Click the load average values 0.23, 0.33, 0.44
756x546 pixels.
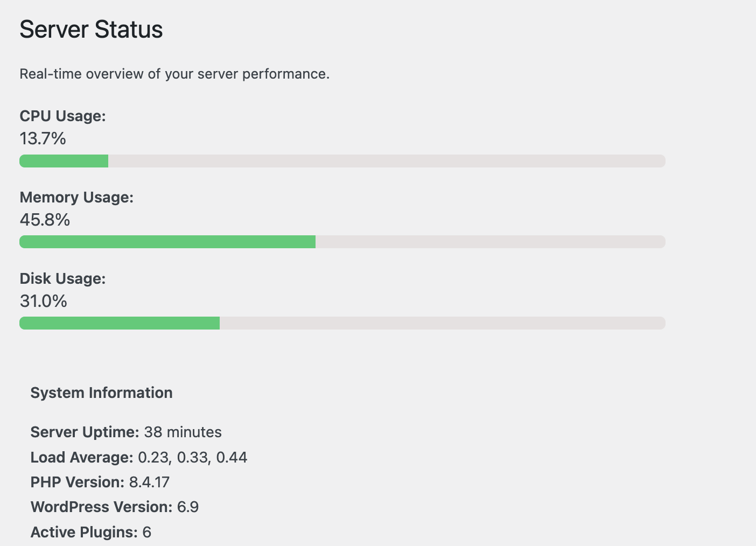tap(193, 457)
